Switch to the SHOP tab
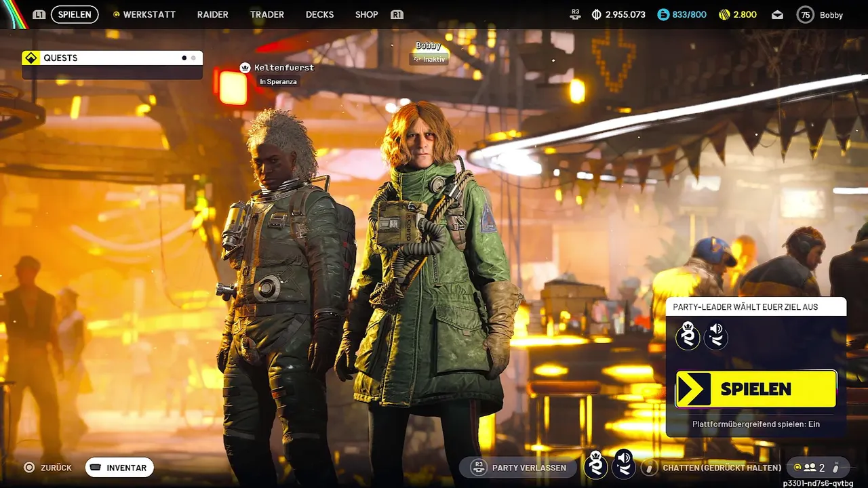The image size is (868, 488). (x=367, y=14)
